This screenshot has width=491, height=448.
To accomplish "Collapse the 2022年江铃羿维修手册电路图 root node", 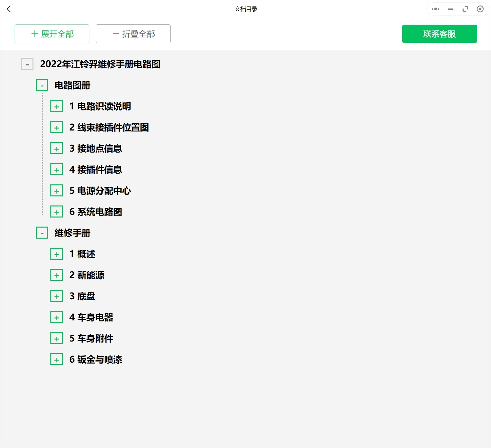I will [x=27, y=64].
